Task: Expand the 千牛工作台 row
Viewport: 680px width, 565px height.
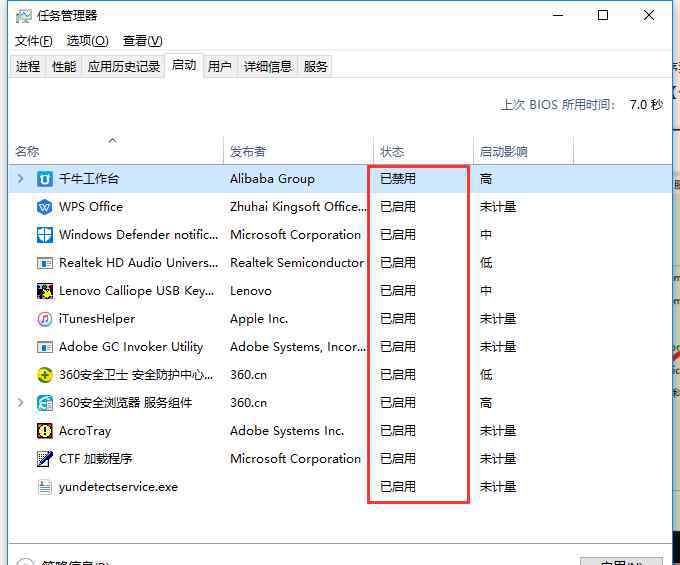Action: pyautogui.click(x=20, y=179)
